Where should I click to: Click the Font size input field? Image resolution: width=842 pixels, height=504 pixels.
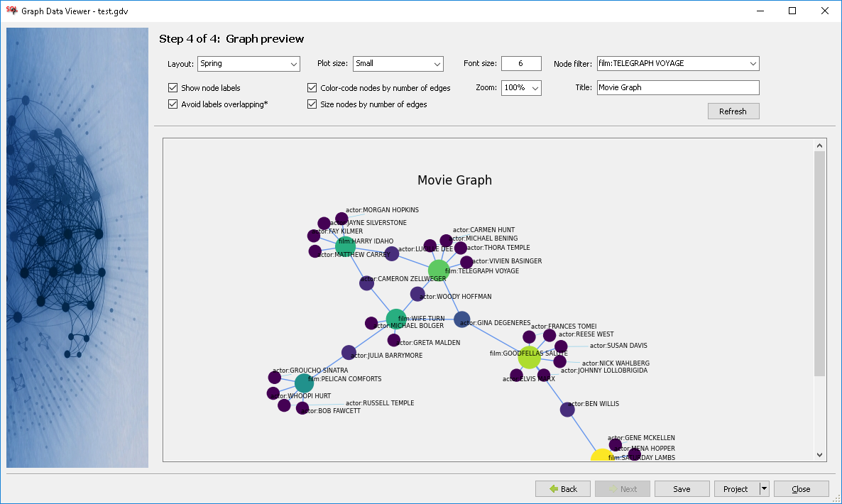point(521,63)
